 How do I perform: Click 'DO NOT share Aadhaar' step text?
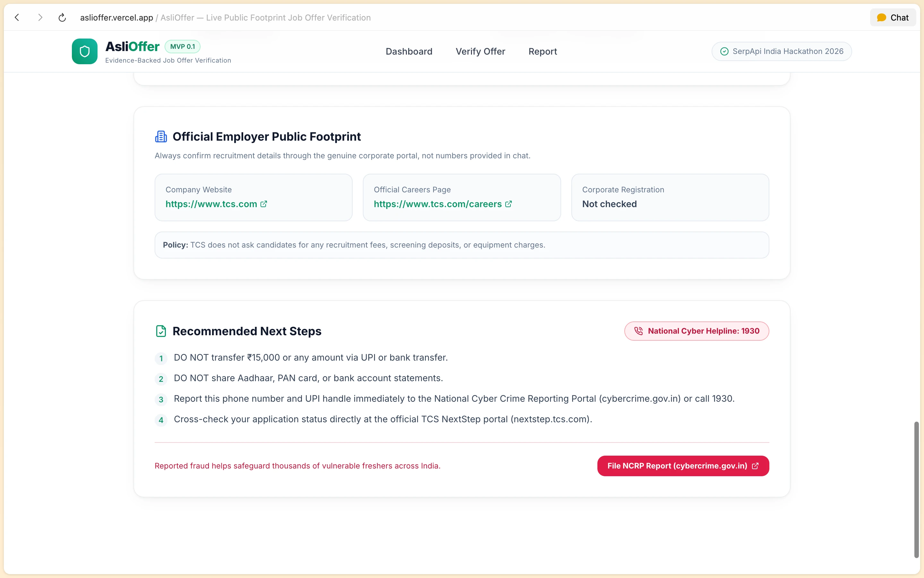309,378
